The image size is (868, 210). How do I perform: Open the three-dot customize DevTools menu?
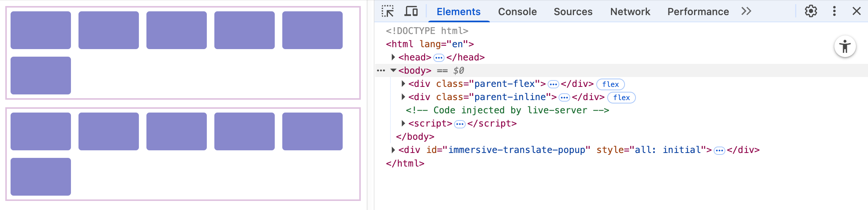click(x=834, y=11)
